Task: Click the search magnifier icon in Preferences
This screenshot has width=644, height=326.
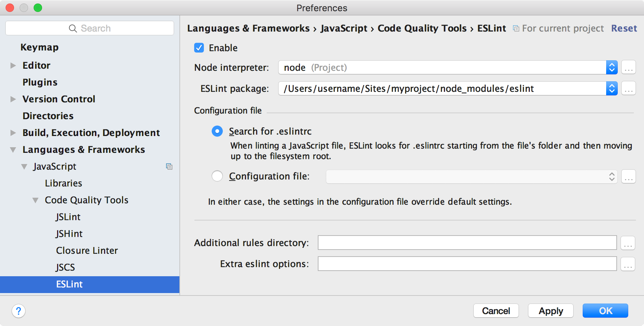Action: pyautogui.click(x=73, y=28)
